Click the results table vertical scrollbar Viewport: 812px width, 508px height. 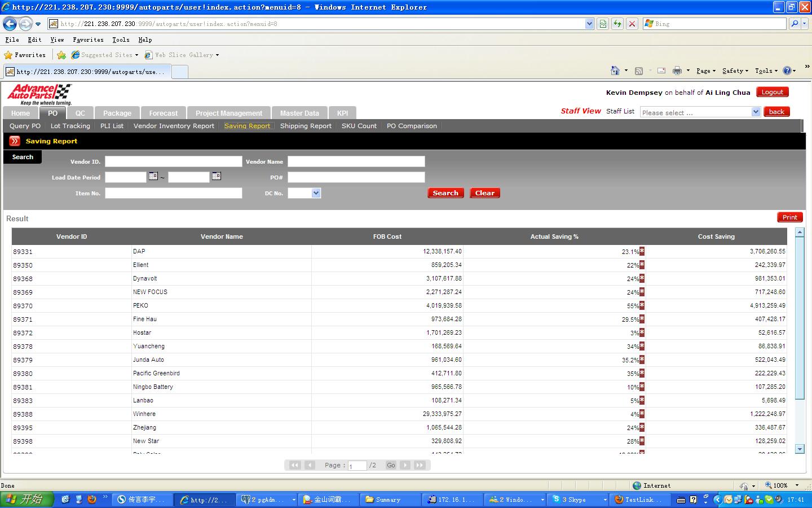pos(799,339)
